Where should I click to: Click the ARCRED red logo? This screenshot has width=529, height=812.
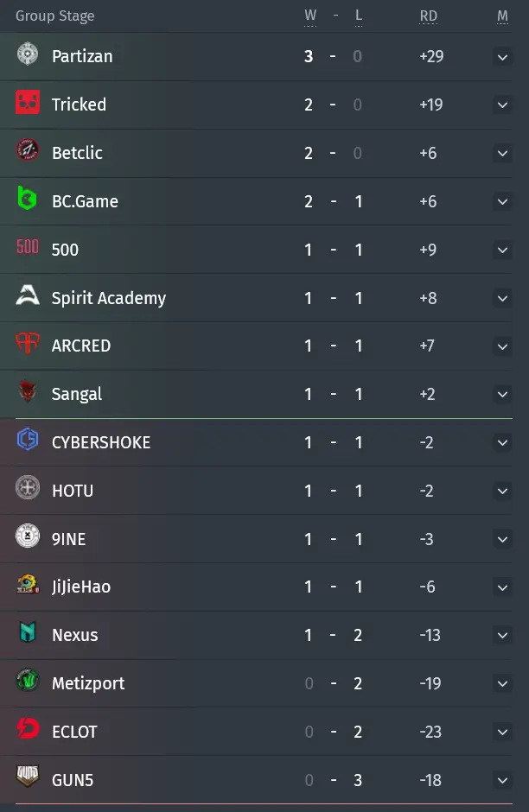28,343
